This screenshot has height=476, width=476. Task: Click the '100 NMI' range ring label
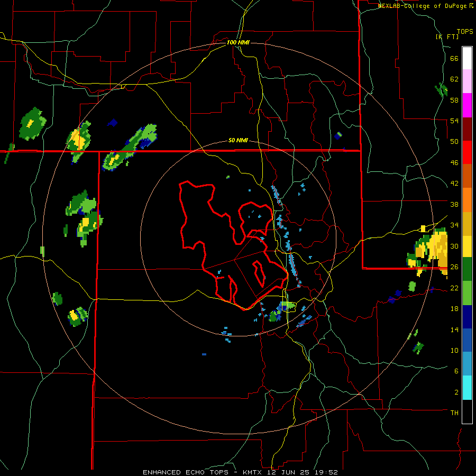point(238,42)
